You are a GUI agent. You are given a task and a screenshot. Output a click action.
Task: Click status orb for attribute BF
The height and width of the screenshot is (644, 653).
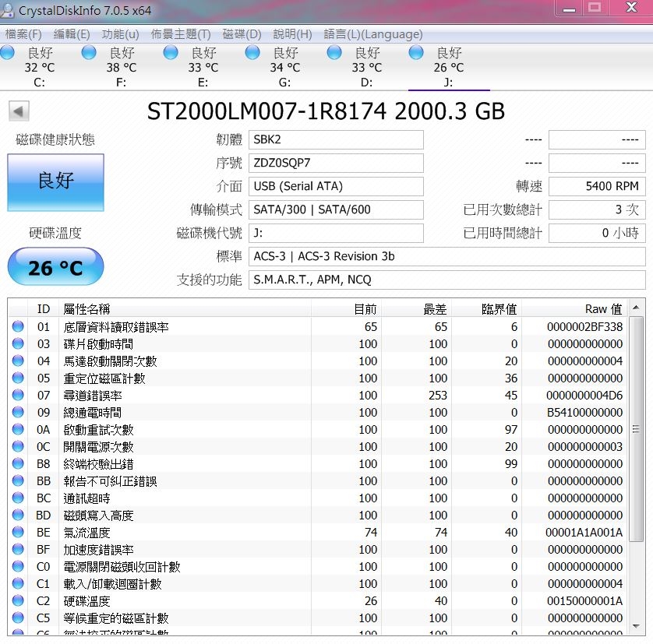tap(18, 549)
